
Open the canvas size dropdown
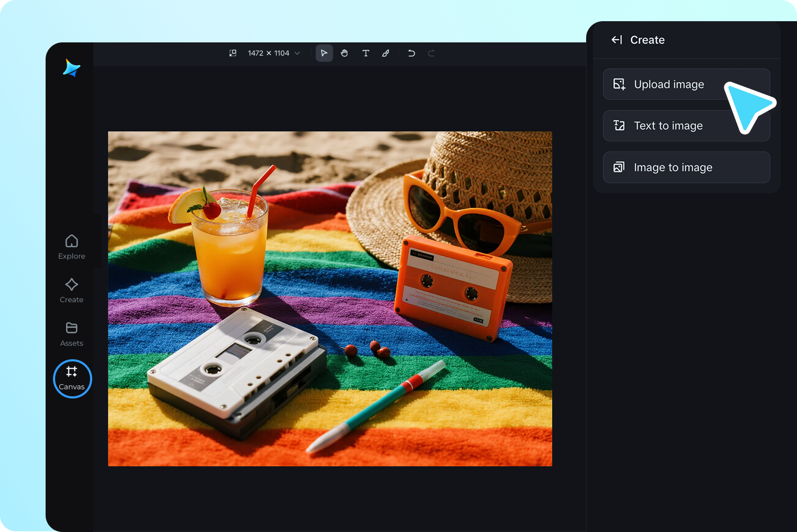tap(297, 53)
